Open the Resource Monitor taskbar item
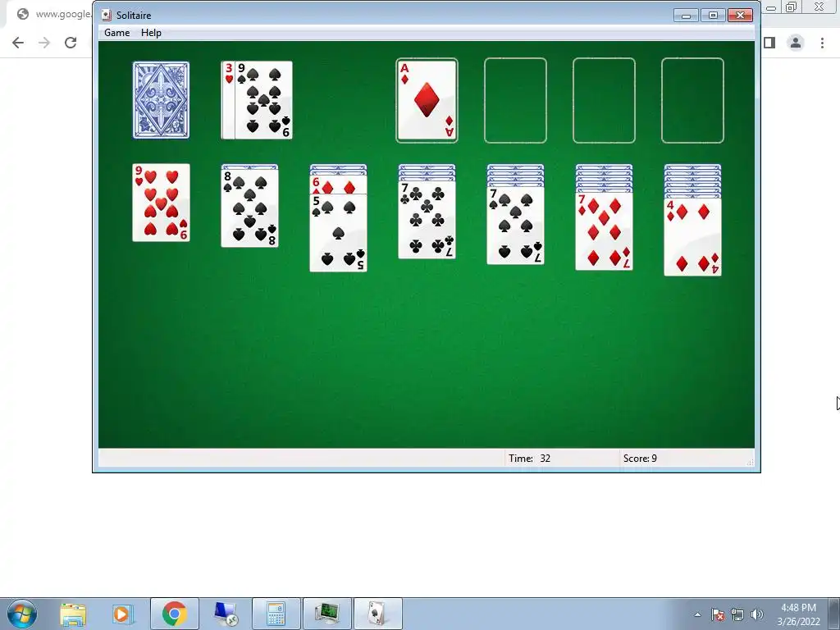 (x=326, y=614)
